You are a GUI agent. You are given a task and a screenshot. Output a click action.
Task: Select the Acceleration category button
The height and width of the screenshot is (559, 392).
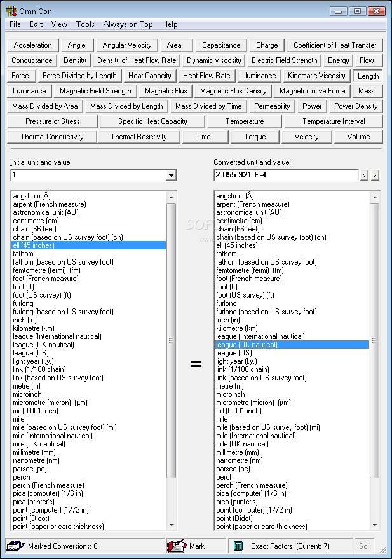(33, 45)
